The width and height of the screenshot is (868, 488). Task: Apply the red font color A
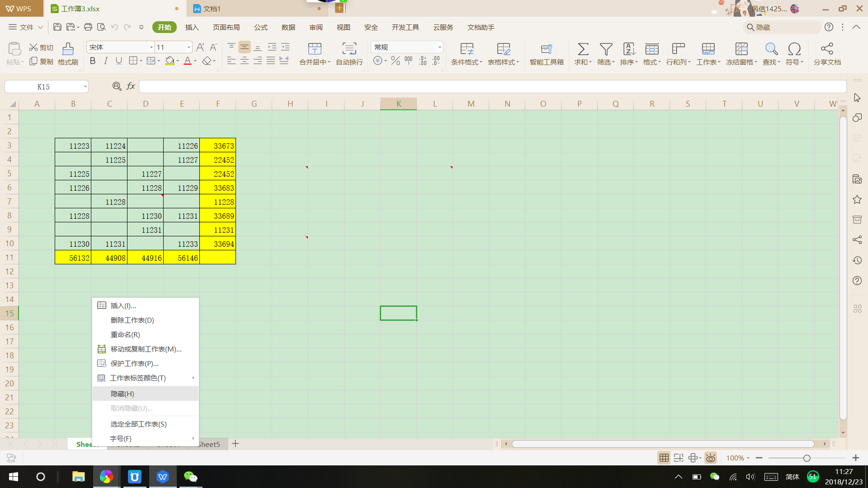(x=188, y=61)
